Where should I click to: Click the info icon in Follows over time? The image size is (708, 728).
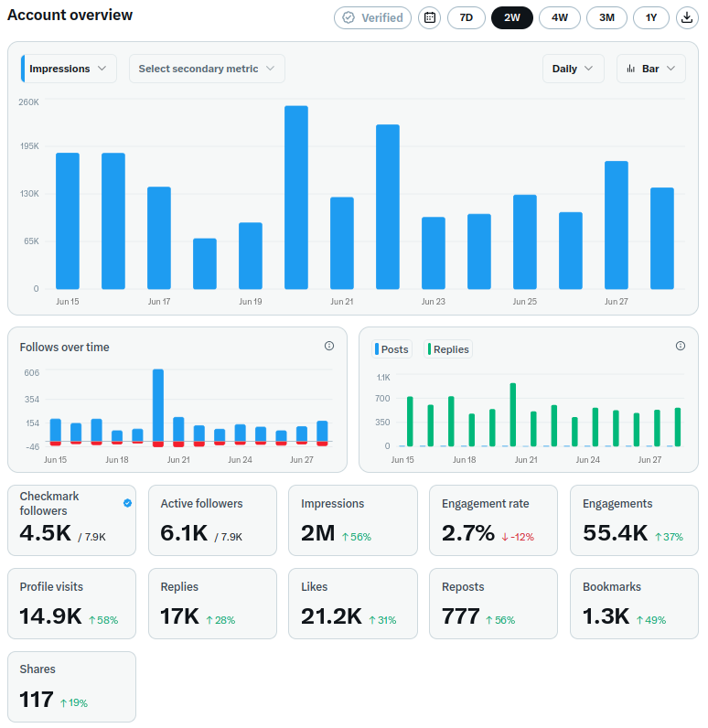329,346
